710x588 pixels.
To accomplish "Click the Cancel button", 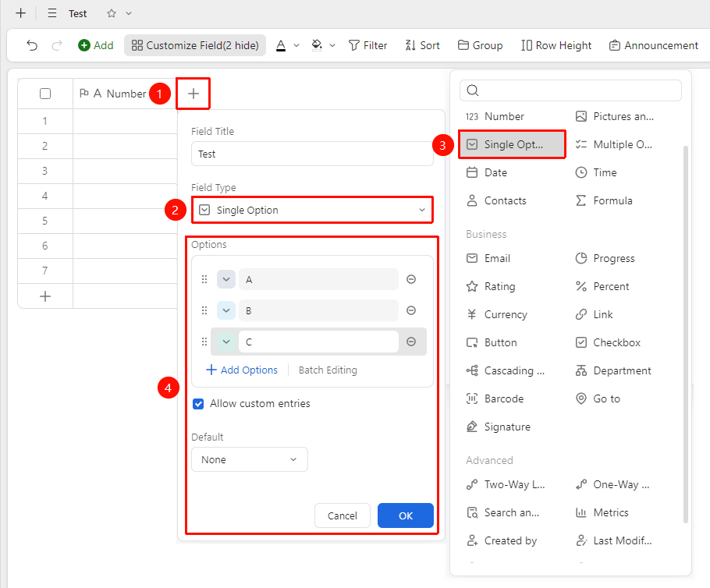I will [x=343, y=515].
